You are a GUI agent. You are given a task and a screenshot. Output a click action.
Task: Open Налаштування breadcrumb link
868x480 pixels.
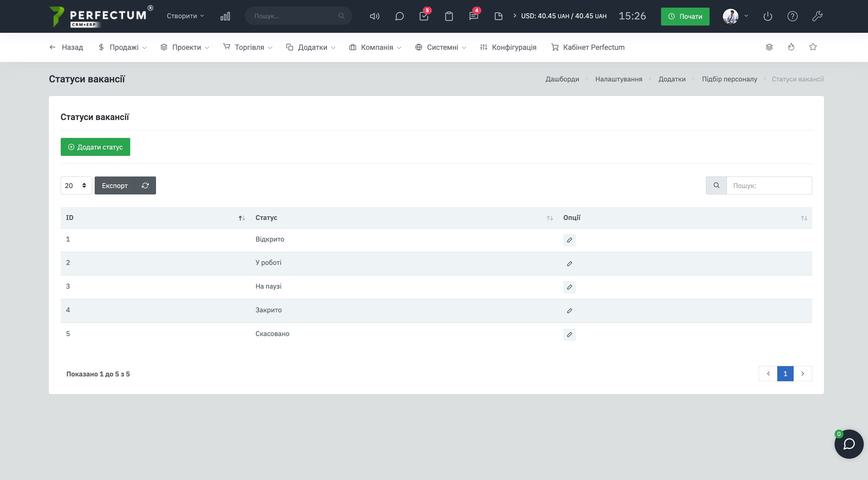[619, 79]
